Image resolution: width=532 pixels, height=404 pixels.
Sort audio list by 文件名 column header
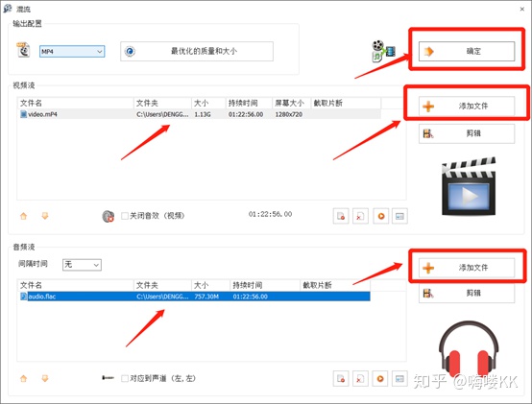76,285
